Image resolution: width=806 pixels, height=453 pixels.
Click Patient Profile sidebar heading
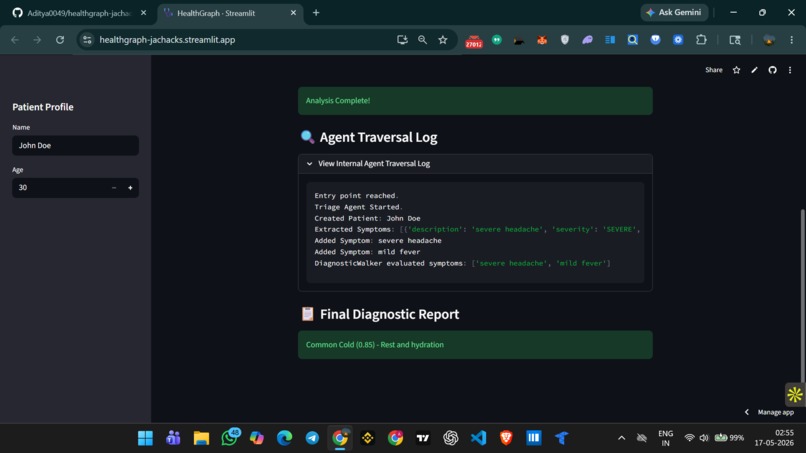click(43, 107)
